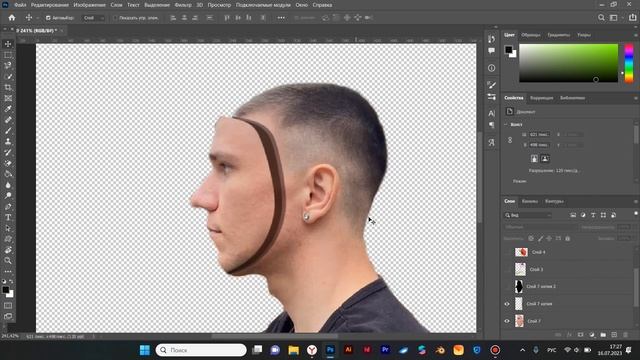640x360 pixels.
Task: Open the Файл menu
Action: tap(20, 5)
